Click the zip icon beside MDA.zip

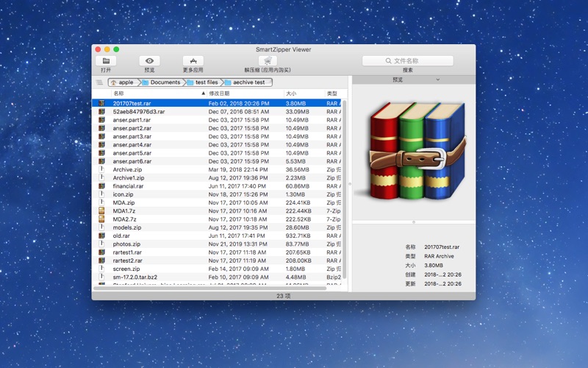(101, 202)
